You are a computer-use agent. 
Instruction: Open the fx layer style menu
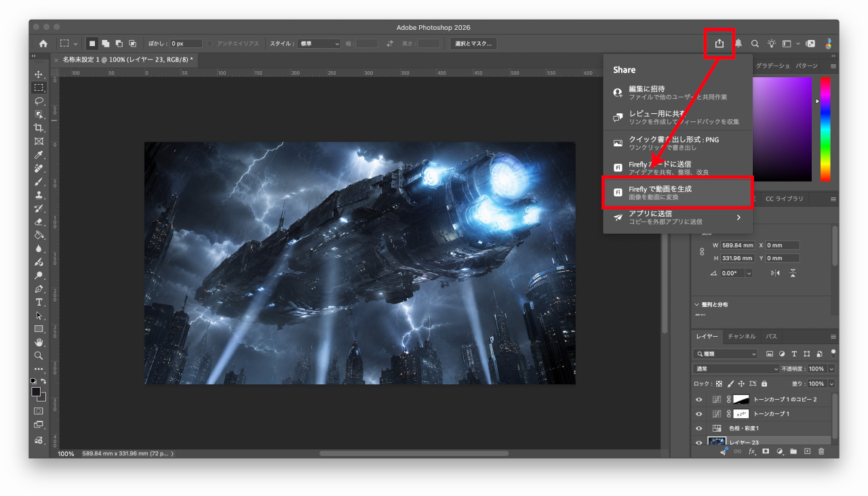coord(752,451)
